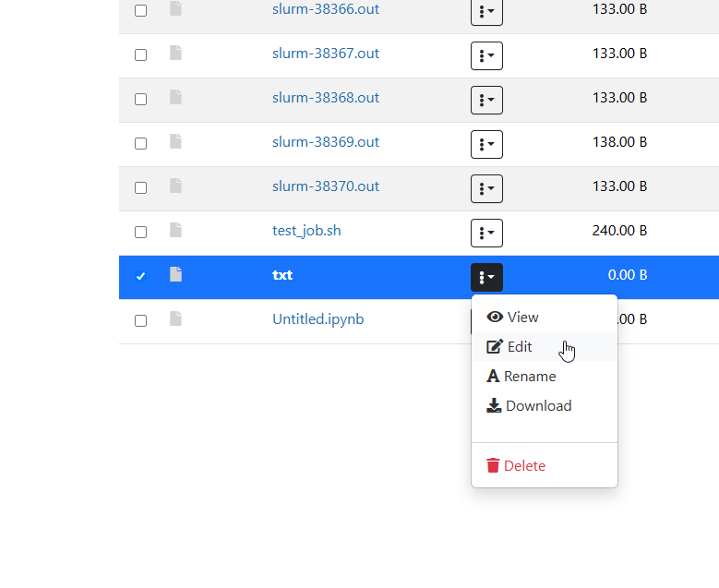
Task: Click the file icon beside test_job.sh
Action: pyautogui.click(x=175, y=230)
